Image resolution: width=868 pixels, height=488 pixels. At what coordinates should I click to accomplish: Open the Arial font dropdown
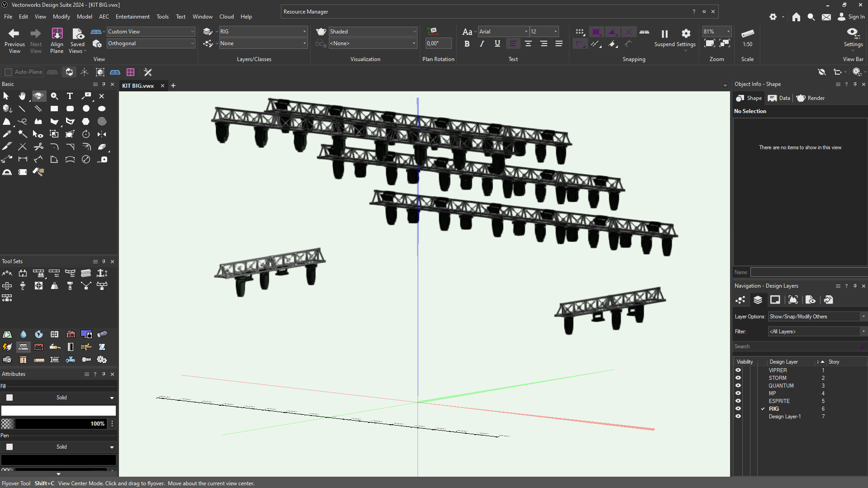click(526, 32)
